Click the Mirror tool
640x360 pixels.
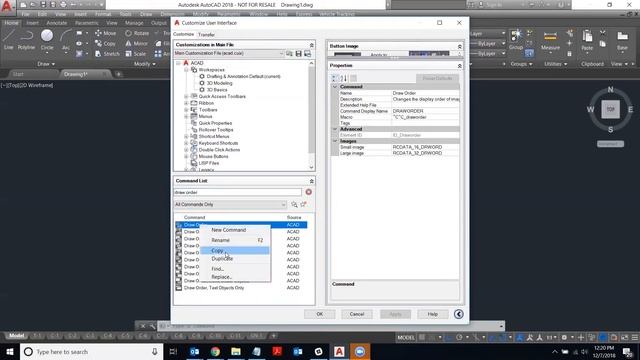coord(136,43)
